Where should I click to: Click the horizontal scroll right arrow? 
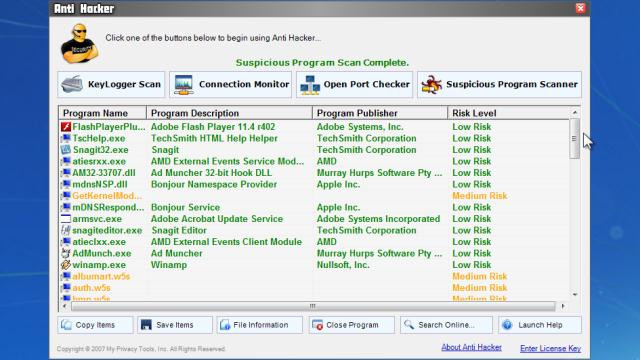point(563,306)
